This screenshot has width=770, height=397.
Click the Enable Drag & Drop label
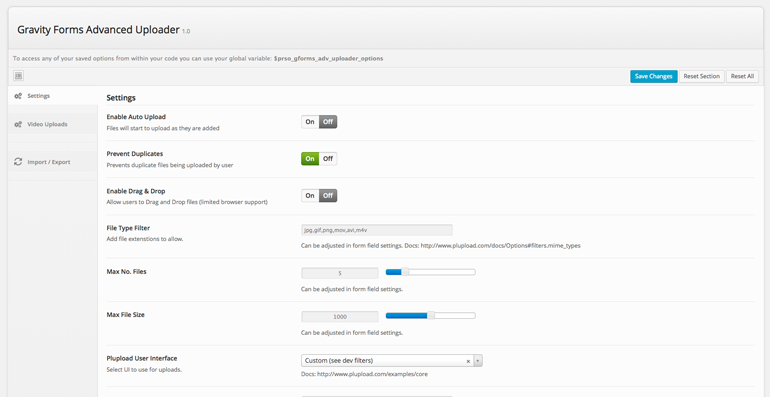pos(136,191)
